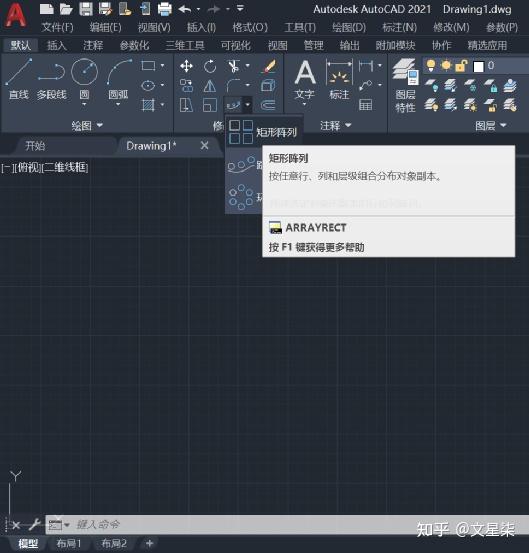The width and height of the screenshot is (529, 553).
Task: Toggle layer freeze sun icon
Action: 446,66
